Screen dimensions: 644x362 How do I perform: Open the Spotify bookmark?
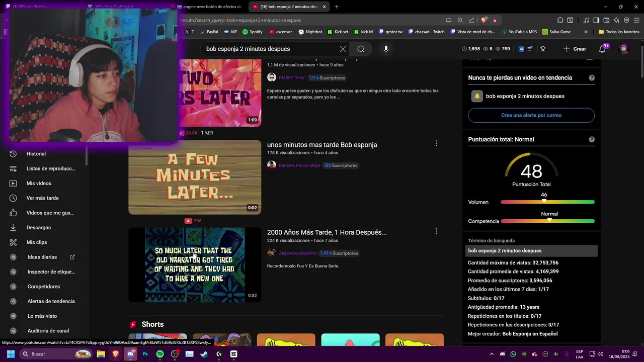[253, 32]
